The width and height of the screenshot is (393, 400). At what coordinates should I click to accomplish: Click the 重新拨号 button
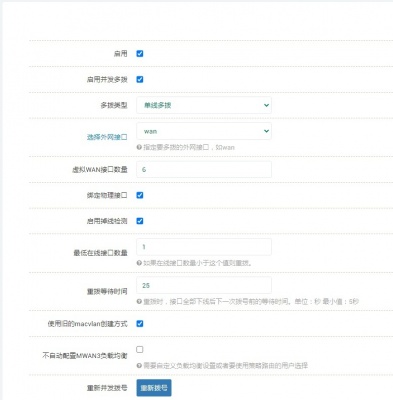click(154, 388)
